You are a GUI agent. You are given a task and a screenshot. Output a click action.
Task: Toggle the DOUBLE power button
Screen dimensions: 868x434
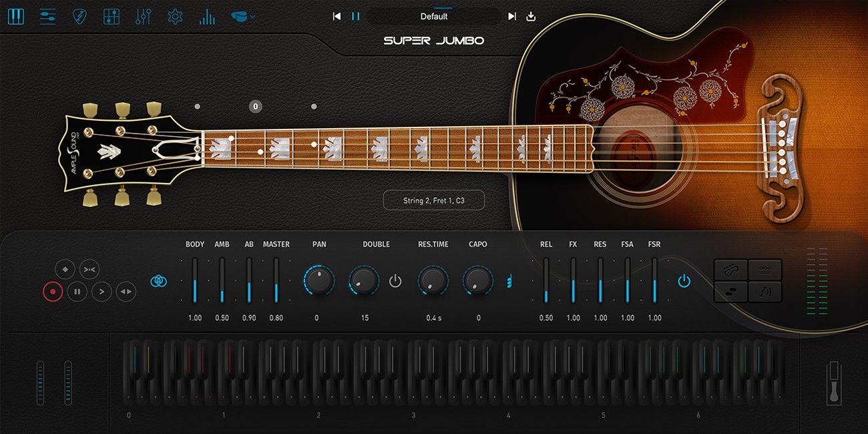tap(395, 281)
